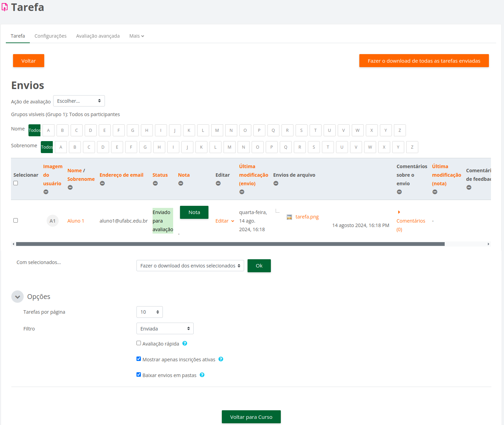This screenshot has width=504, height=425.
Task: Select the Aluno 1 row checkbox
Action: (15, 220)
